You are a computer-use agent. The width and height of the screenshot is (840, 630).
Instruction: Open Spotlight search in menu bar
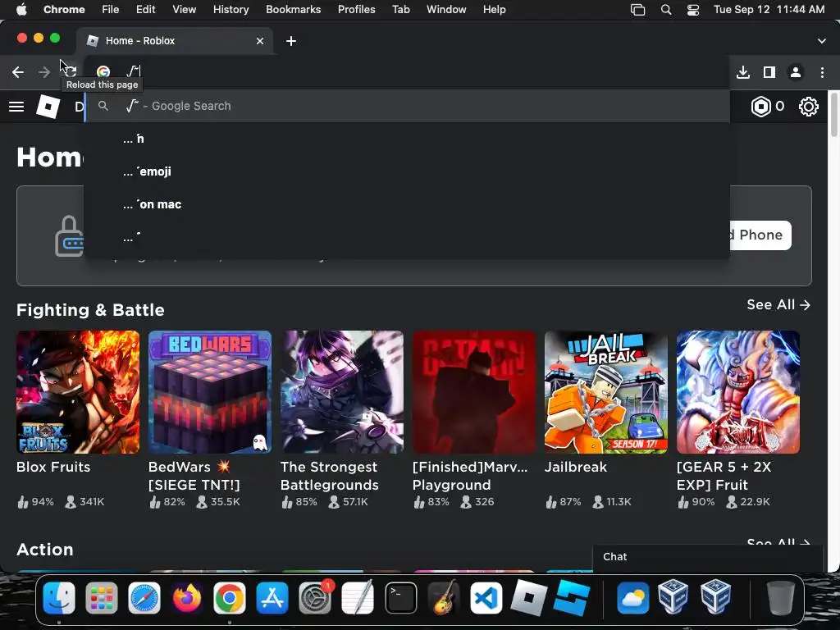pos(666,10)
